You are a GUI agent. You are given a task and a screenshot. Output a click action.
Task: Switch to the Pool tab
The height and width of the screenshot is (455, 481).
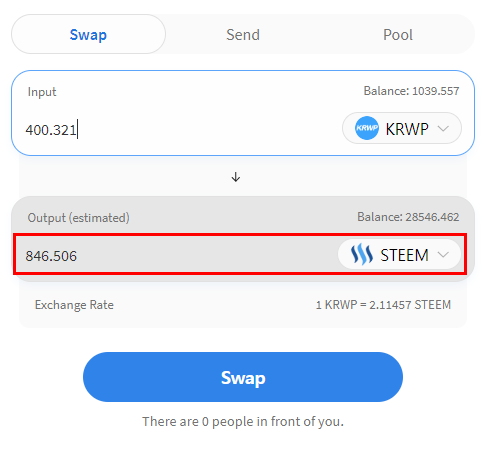398,35
